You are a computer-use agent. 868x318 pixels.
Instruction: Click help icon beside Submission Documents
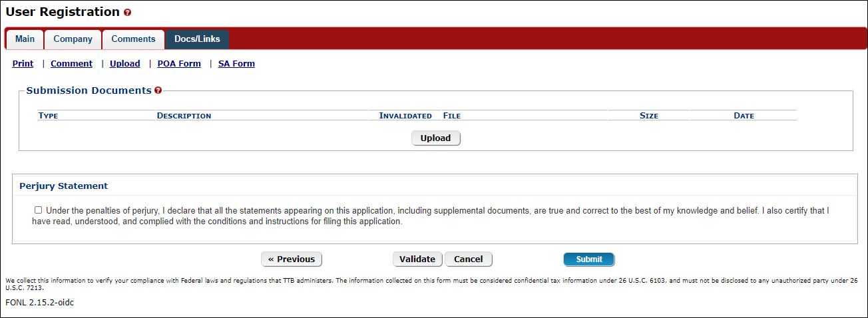click(x=158, y=90)
